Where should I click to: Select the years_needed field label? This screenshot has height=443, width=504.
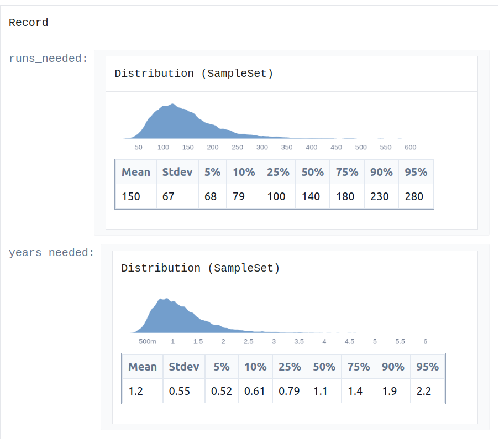point(51,253)
